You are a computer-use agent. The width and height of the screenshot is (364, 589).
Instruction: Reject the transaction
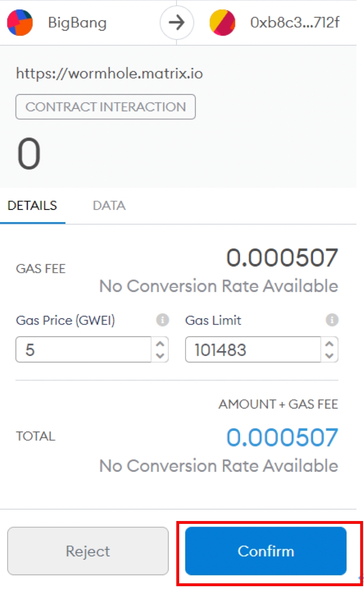pos(88,551)
